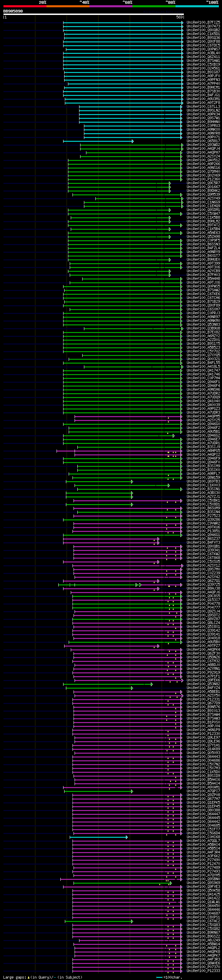
Task: Click the query end position 569
Action: [179, 17]
